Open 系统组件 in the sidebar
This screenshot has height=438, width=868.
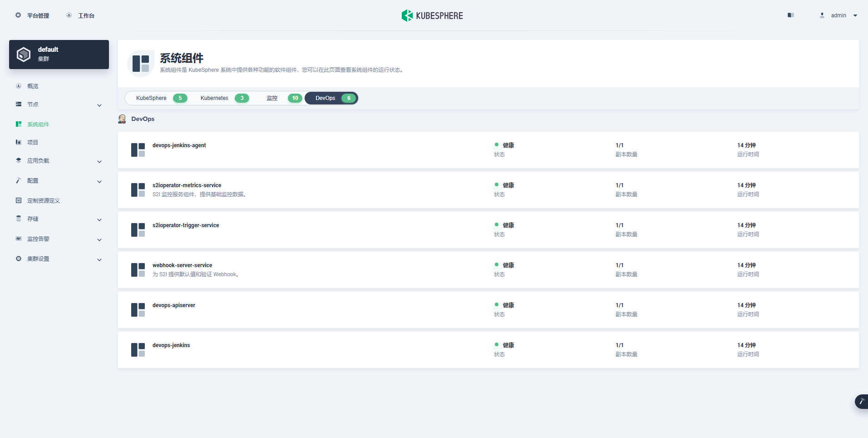[38, 124]
